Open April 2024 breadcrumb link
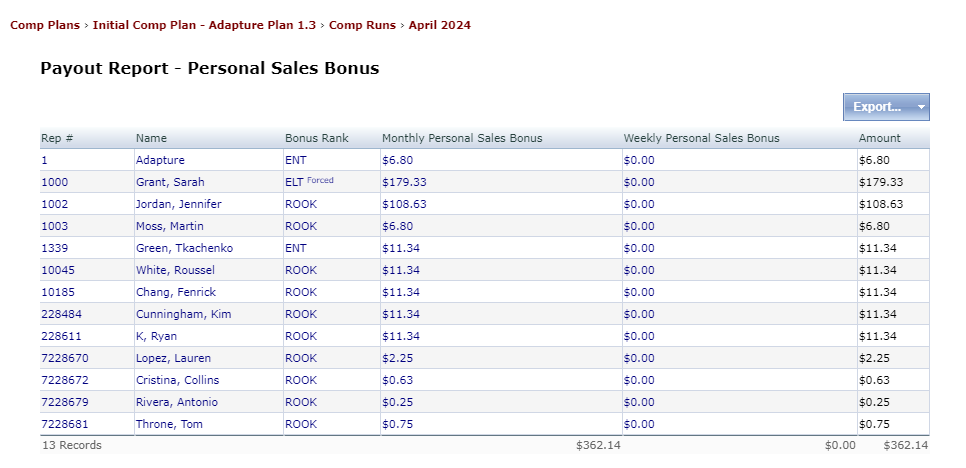The width and height of the screenshot is (966, 468). (439, 25)
